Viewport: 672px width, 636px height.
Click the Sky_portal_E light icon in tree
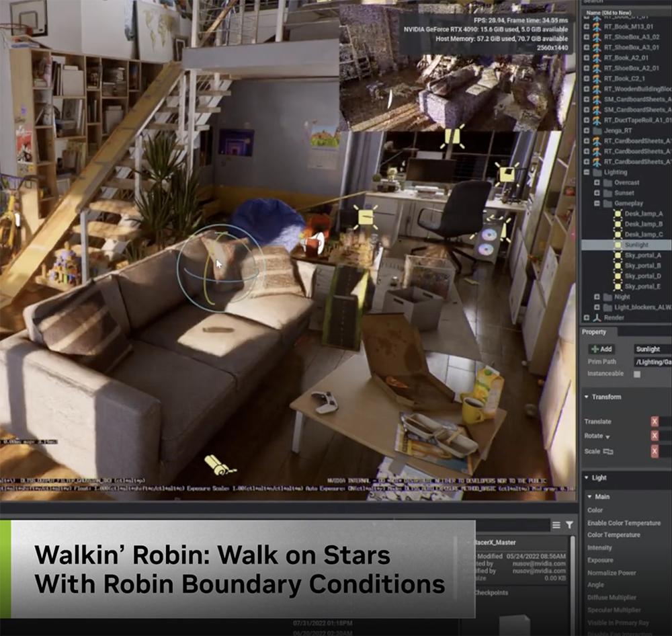tap(618, 286)
